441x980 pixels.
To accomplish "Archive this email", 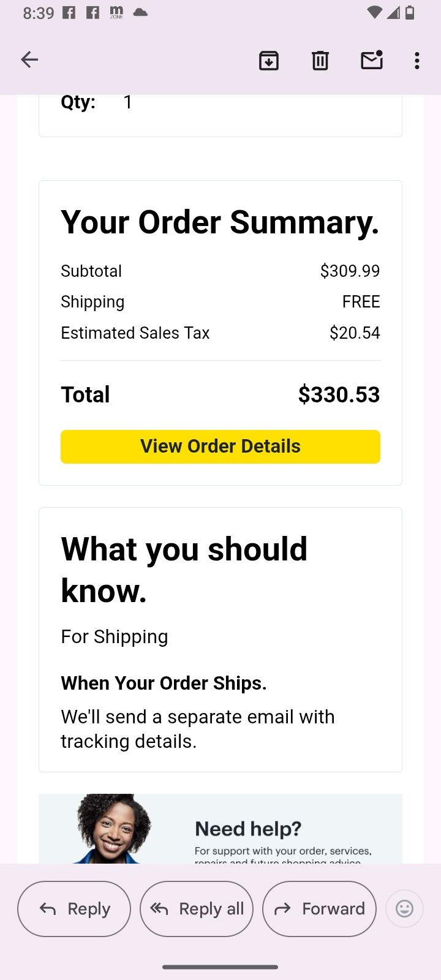I will click(x=269, y=61).
